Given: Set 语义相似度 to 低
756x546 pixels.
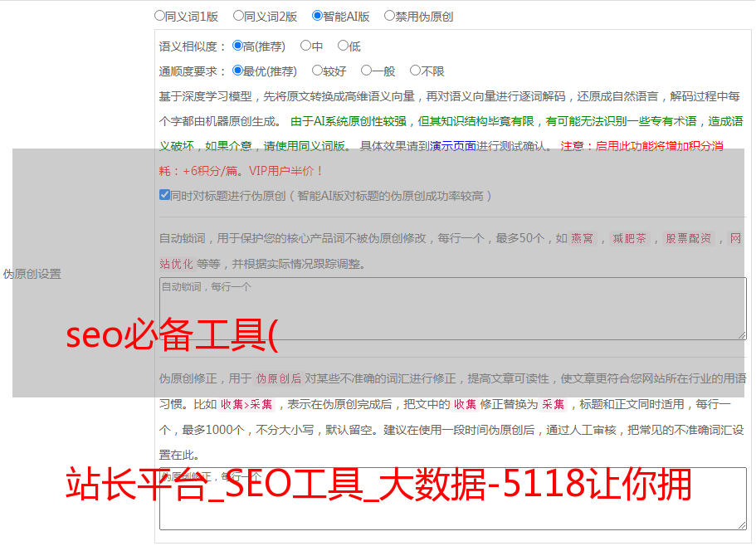Looking at the screenshot, I should pos(343,46).
